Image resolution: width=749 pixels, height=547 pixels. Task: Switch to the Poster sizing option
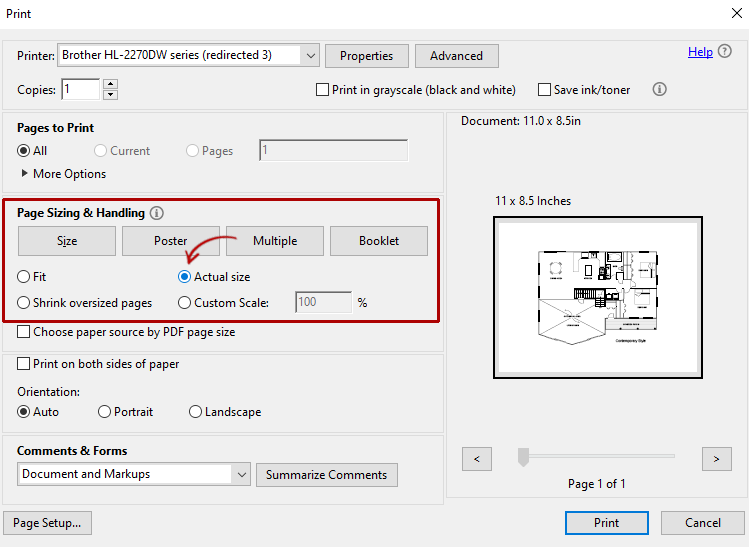click(x=170, y=241)
